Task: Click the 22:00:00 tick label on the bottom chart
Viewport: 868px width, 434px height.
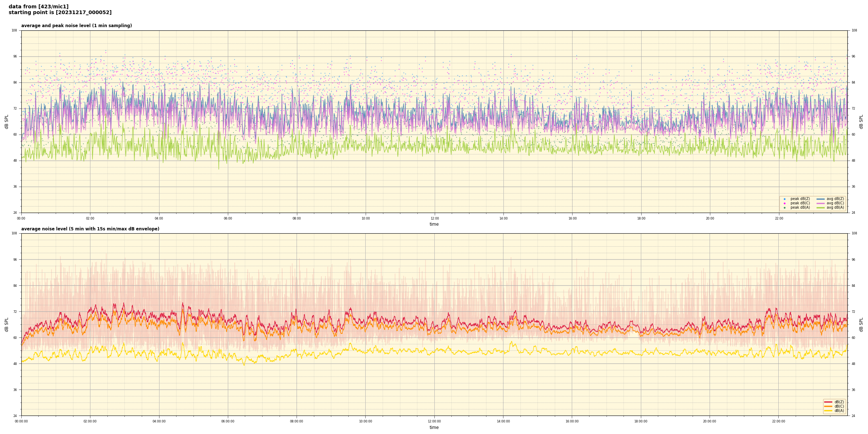Action: pos(778,421)
